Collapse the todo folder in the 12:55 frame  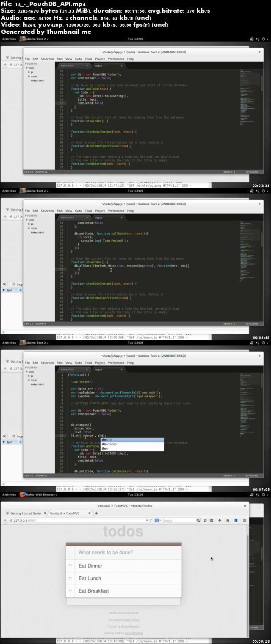click(27, 68)
